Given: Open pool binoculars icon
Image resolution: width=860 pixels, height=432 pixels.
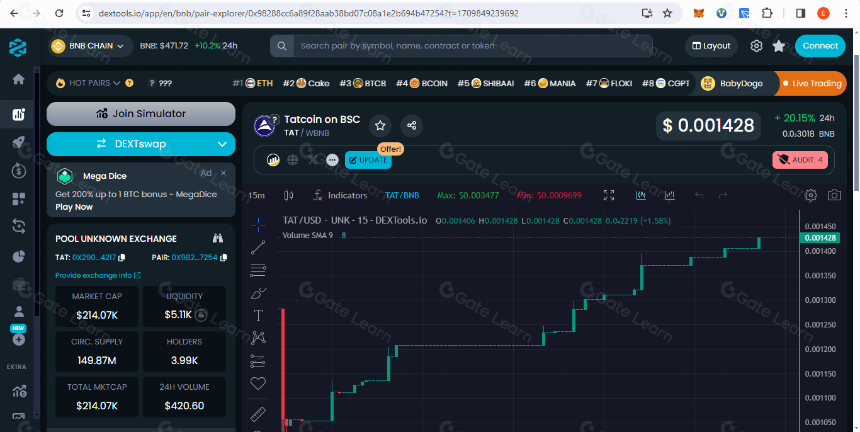Looking at the screenshot, I should pos(218,238).
